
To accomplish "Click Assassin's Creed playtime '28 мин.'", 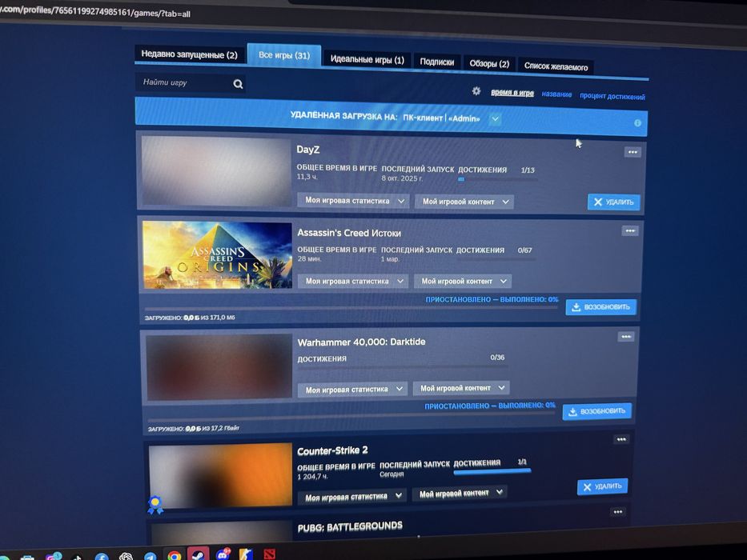I will coord(310,258).
